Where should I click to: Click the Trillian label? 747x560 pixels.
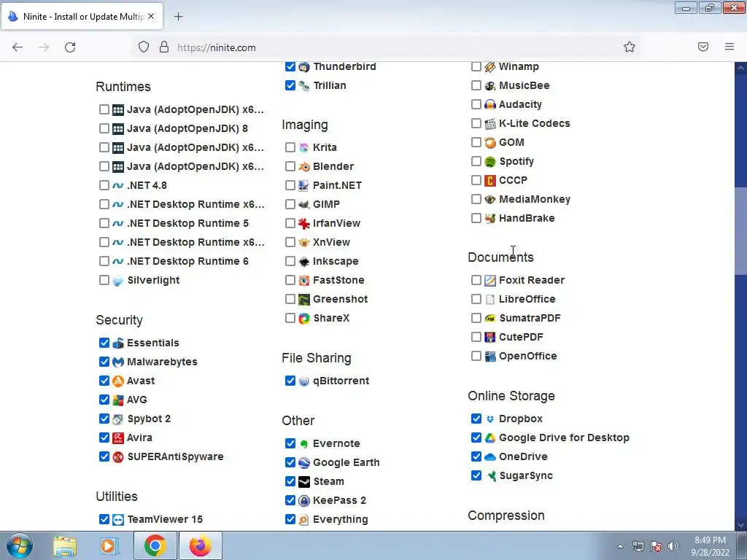330,85
